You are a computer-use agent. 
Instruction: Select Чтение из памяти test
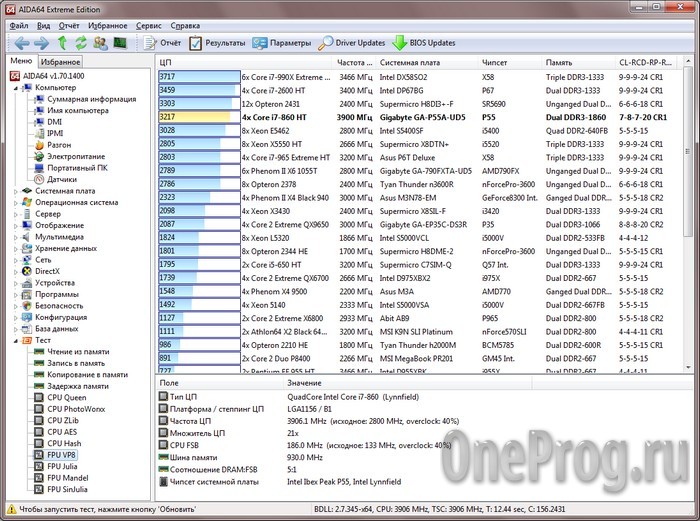pyautogui.click(x=78, y=351)
